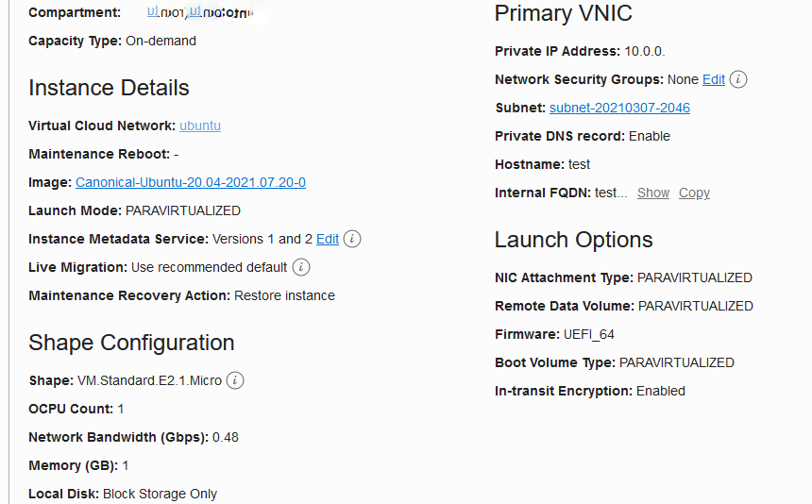The image size is (812, 504).
Task: Open Canonical-Ubuntu-20.04-2021.07.20-0 image link
Action: (191, 183)
